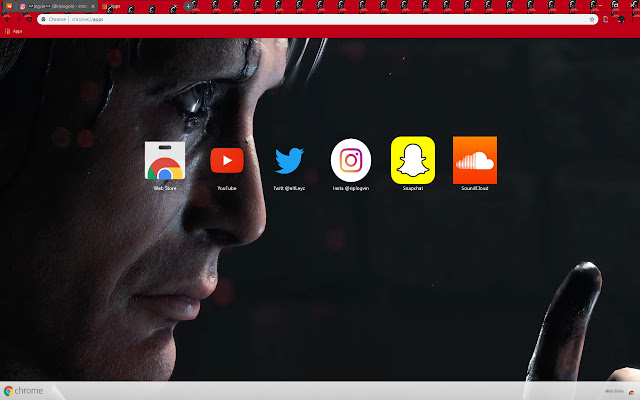Click the colorful extension icon beside address bar
Screen dimensions: 640x400
pyautogui.click(x=606, y=19)
